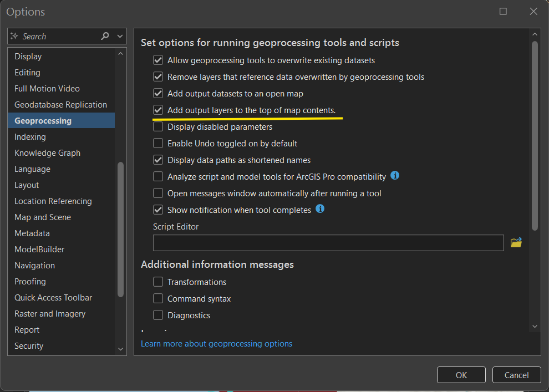
Task: Click the search magnifier icon in the search box
Action: 104,35
